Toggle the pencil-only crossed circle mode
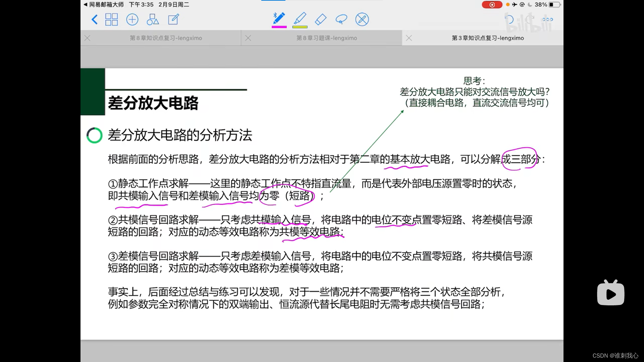This screenshot has width=644, height=362. (x=362, y=19)
